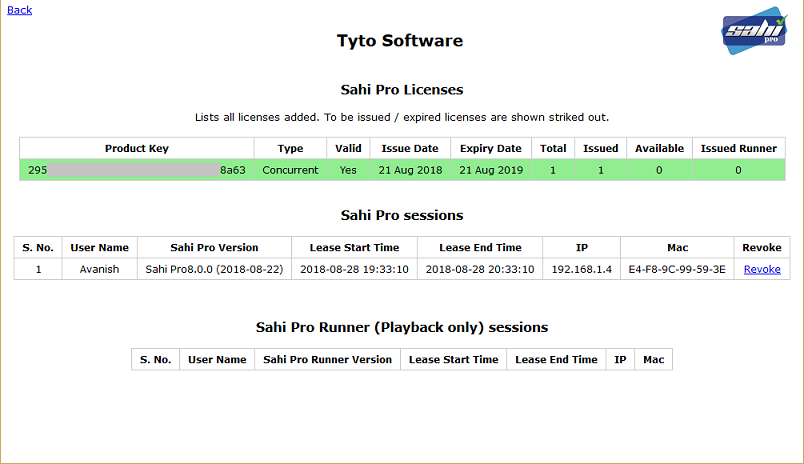Click the Product Key column header

pos(137,148)
